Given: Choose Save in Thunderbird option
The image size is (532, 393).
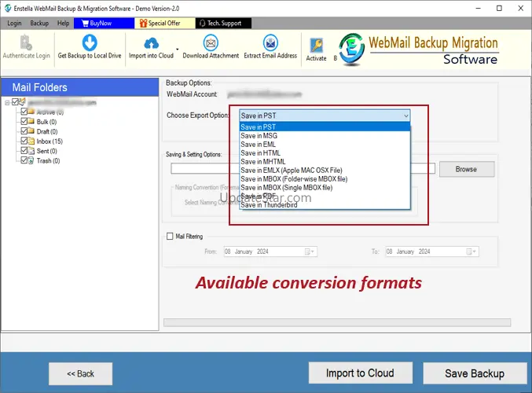Looking at the screenshot, I should click(x=325, y=205).
